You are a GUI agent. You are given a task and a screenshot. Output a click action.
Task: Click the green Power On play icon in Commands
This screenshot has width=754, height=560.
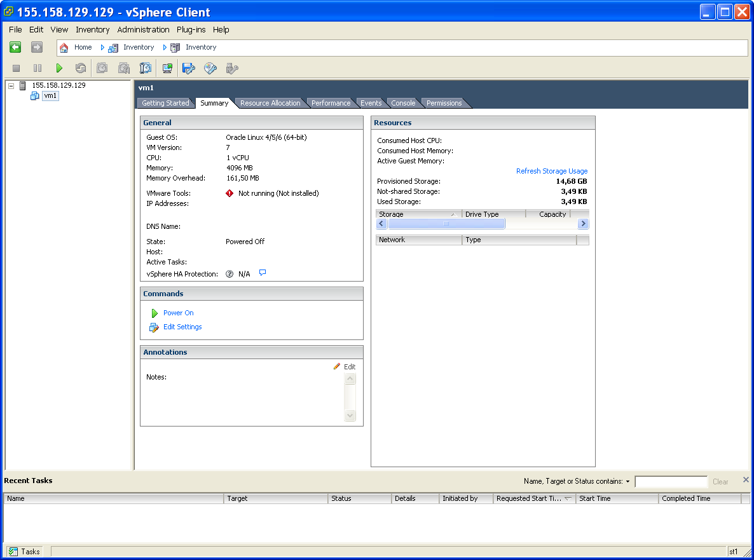click(x=154, y=313)
